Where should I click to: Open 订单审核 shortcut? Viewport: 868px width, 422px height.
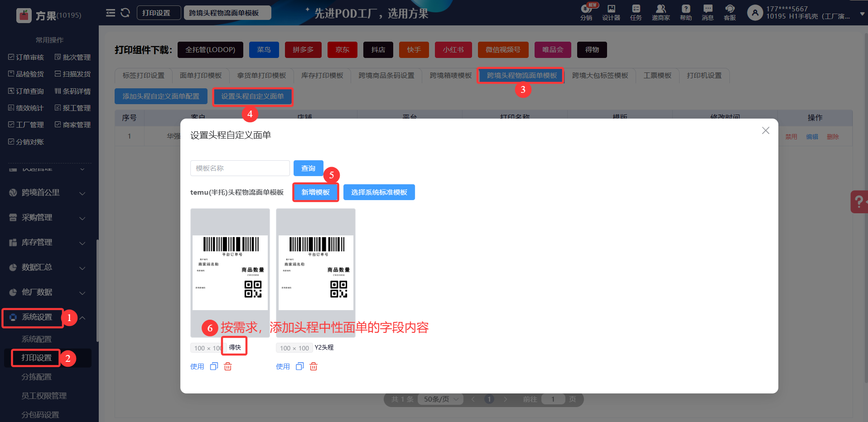[x=26, y=57]
